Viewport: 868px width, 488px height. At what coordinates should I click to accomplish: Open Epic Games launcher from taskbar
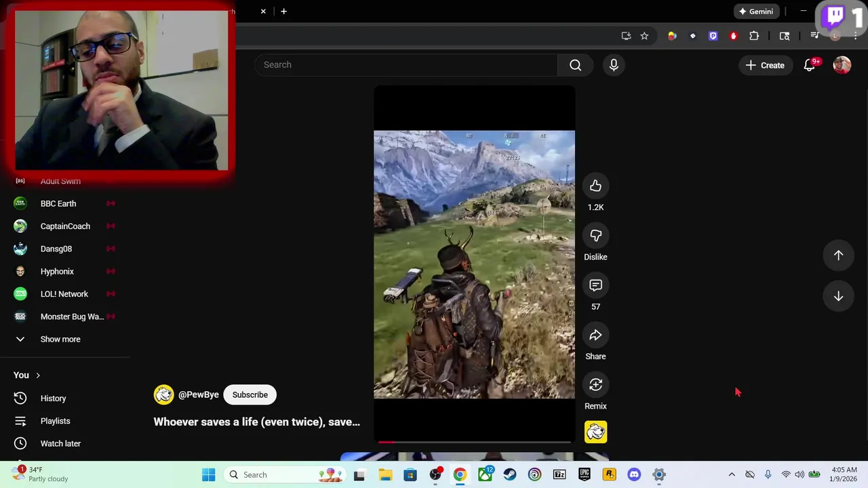(584, 474)
